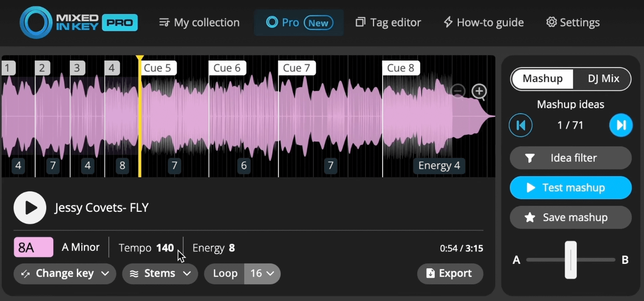Click energy level 8 badge under cue 4
Image resolution: width=644 pixels, height=301 pixels.
point(122,166)
